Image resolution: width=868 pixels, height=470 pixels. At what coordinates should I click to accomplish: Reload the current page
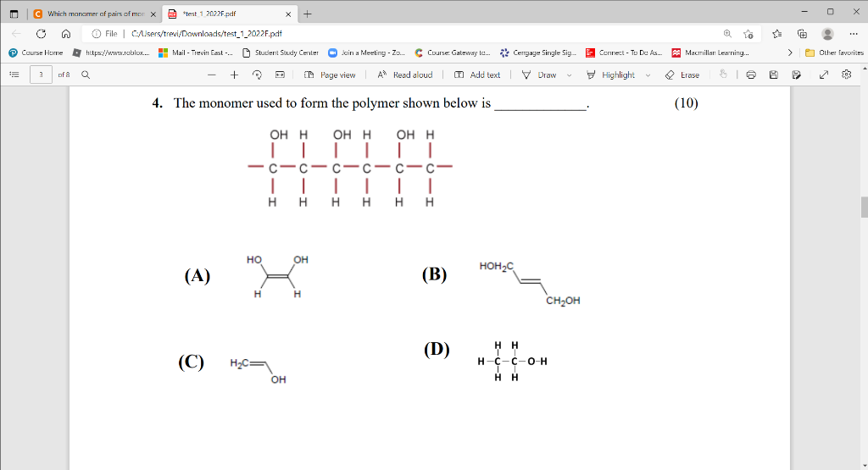[x=41, y=34]
